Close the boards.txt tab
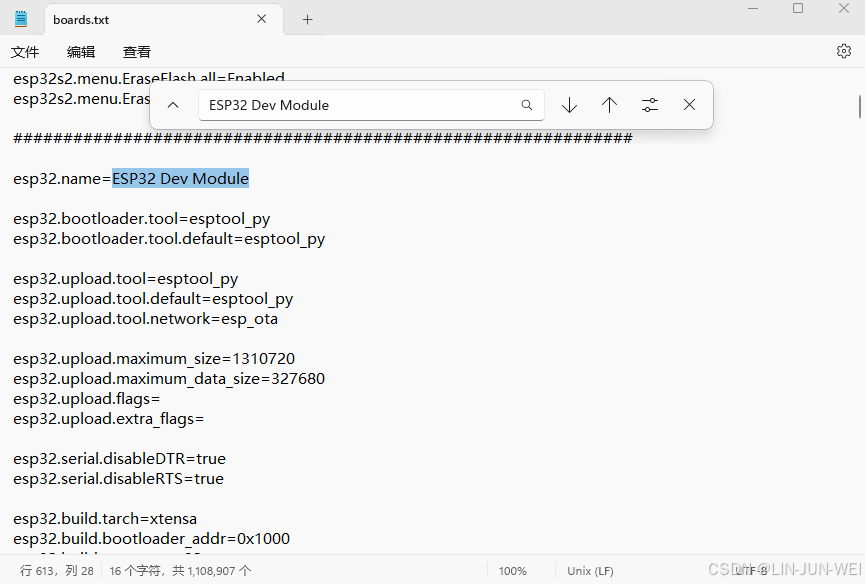 261,19
